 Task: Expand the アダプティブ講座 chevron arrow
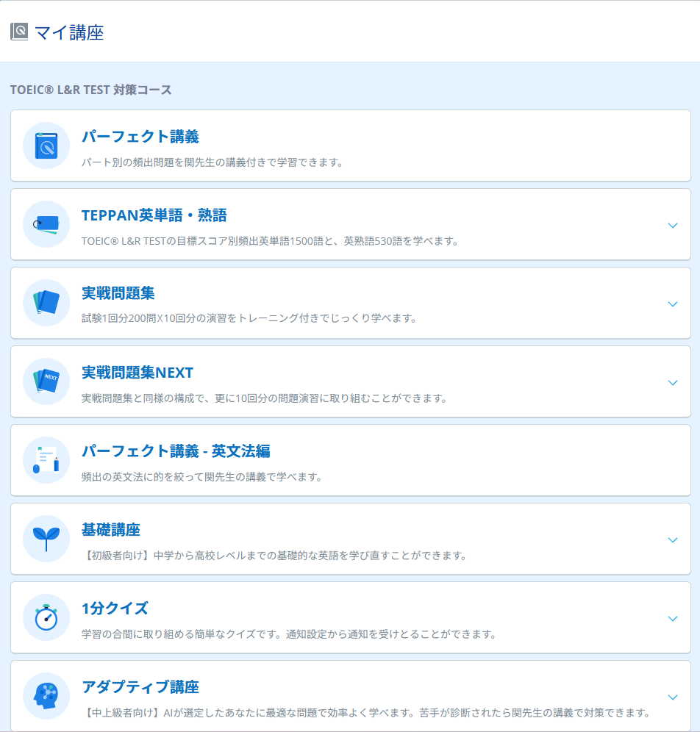click(x=672, y=697)
